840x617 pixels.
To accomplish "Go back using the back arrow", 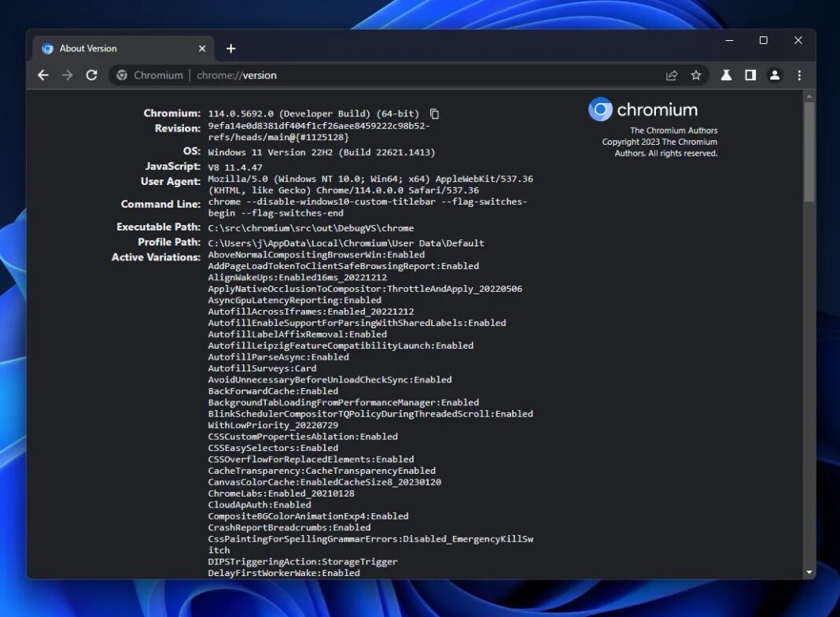I will 43,75.
